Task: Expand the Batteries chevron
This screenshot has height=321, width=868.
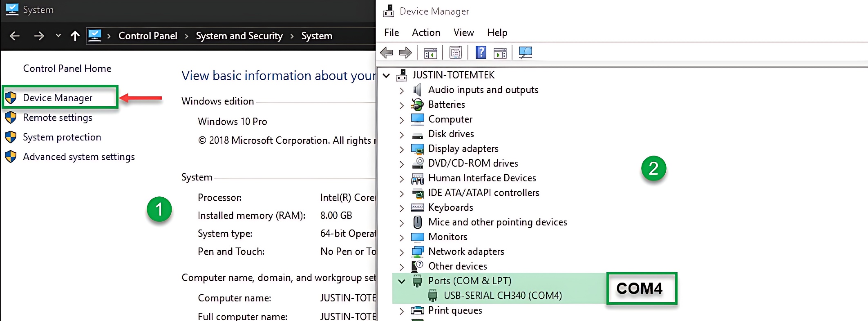Action: click(x=402, y=105)
